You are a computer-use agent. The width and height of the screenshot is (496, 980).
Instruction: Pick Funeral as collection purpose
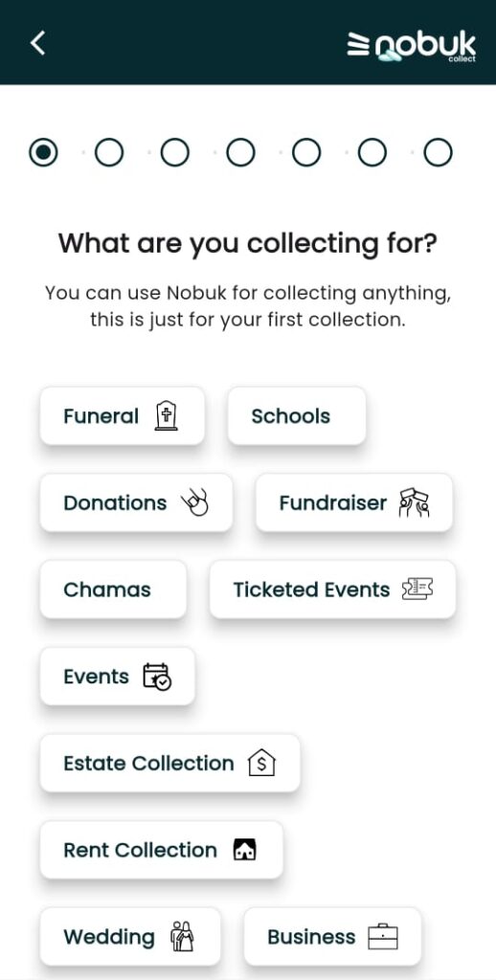point(122,416)
